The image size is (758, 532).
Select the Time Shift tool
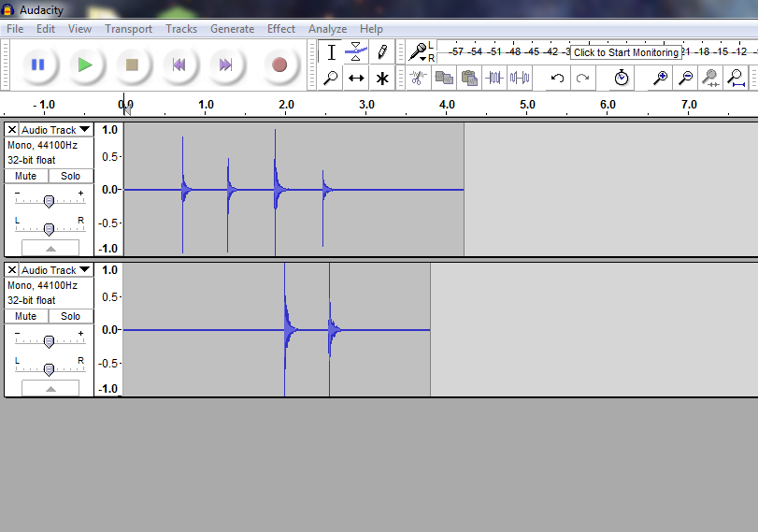click(x=356, y=78)
